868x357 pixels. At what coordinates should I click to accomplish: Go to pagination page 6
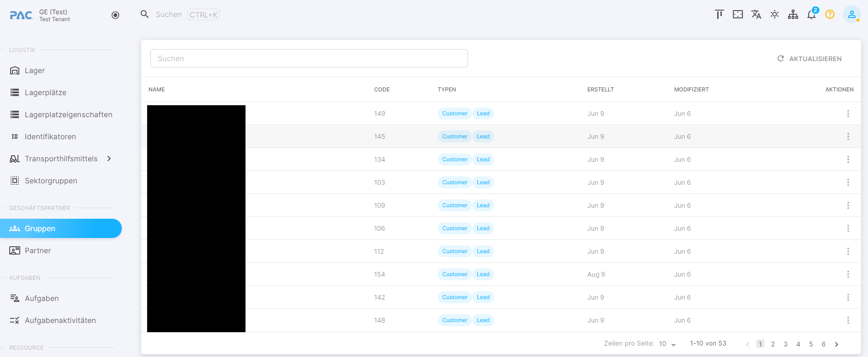823,344
